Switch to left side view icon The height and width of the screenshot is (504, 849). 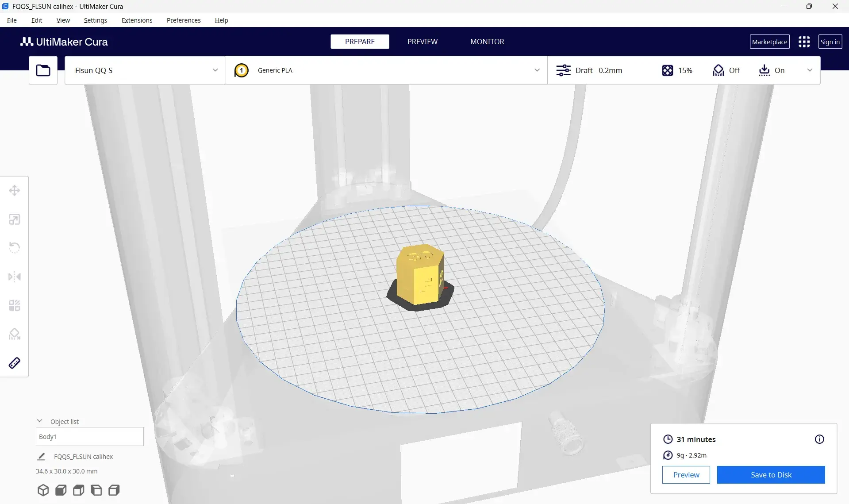click(x=96, y=490)
